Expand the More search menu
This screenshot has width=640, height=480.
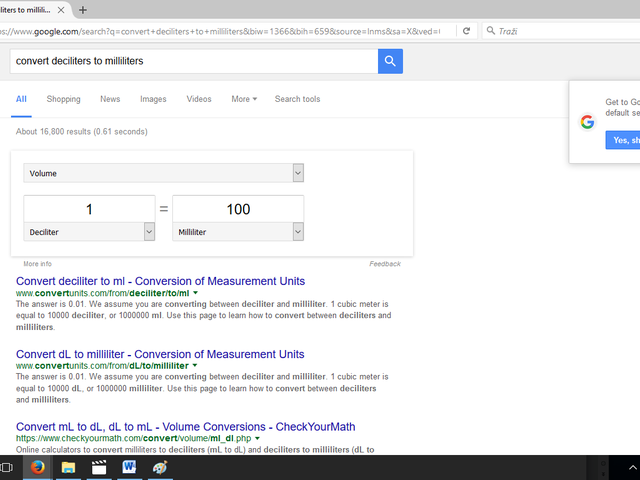(x=244, y=99)
